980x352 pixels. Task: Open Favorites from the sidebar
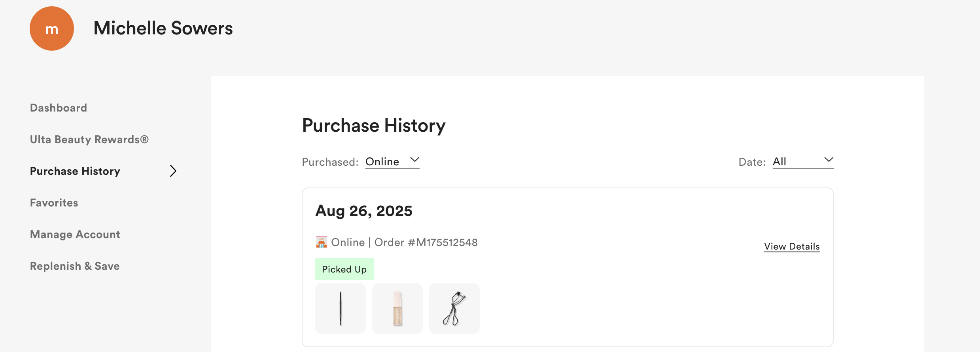[x=54, y=203]
